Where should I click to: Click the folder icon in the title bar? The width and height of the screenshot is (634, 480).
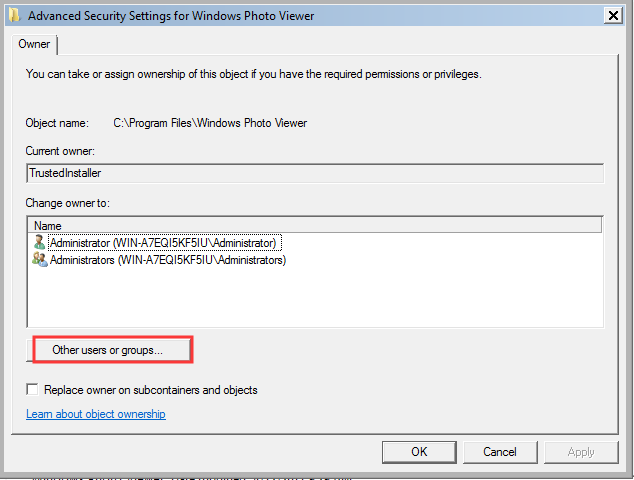point(14,16)
